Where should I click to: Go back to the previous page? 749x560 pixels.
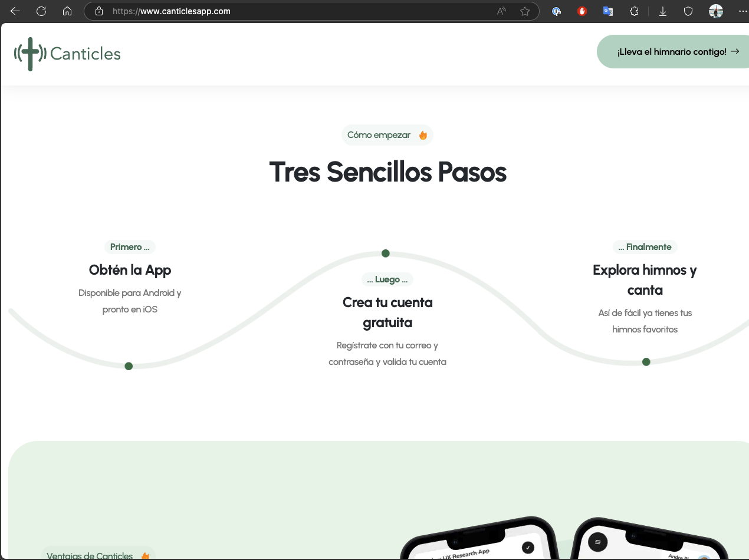click(x=15, y=11)
